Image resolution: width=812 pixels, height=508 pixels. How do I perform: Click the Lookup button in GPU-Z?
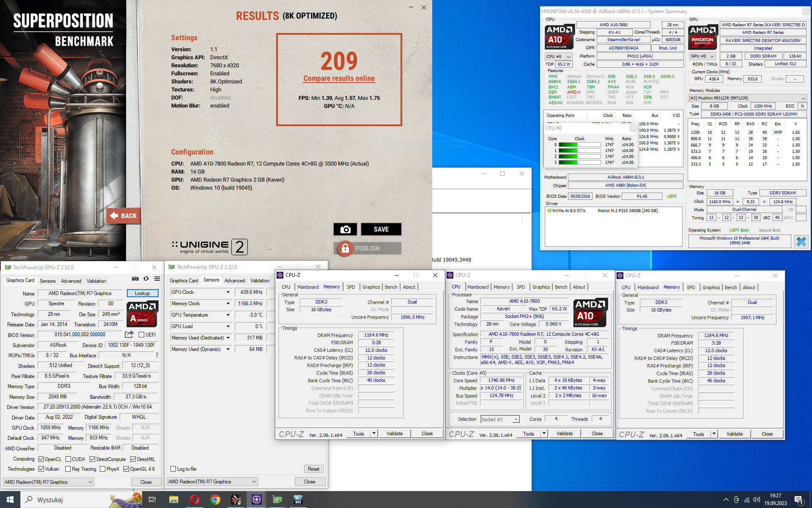pos(142,293)
